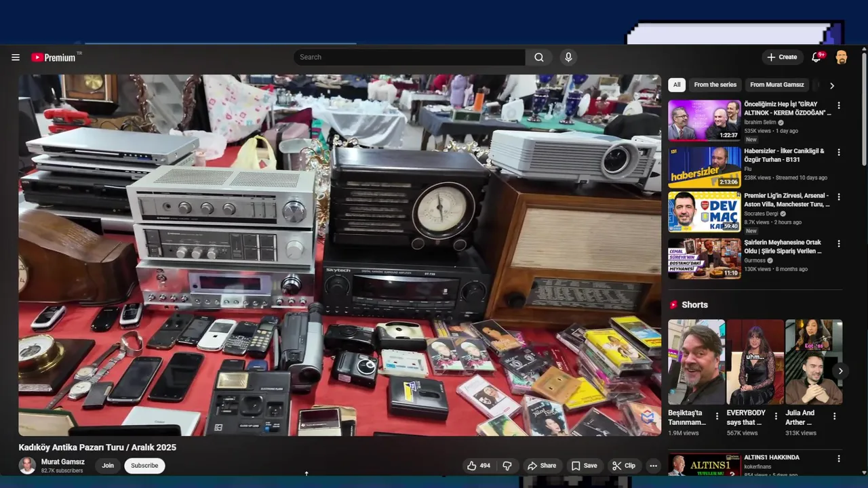Select the From Murat Gamsız chip
Screen dimensions: 868x488
pos(776,85)
